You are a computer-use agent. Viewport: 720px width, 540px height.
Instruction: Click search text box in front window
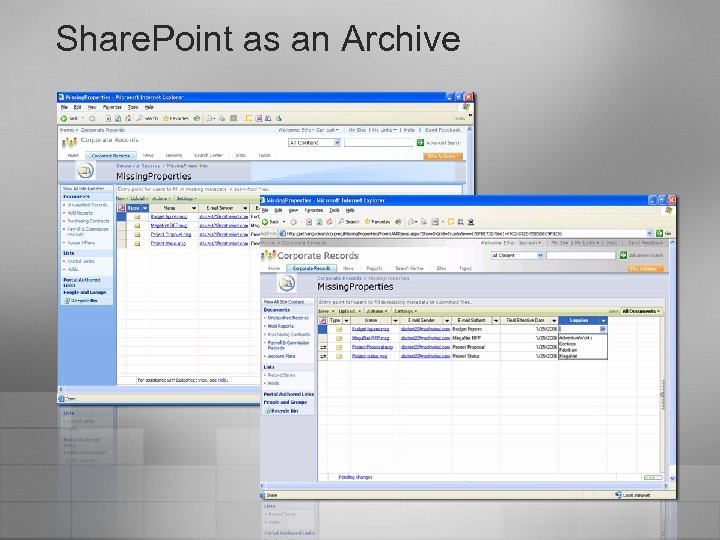pos(581,255)
